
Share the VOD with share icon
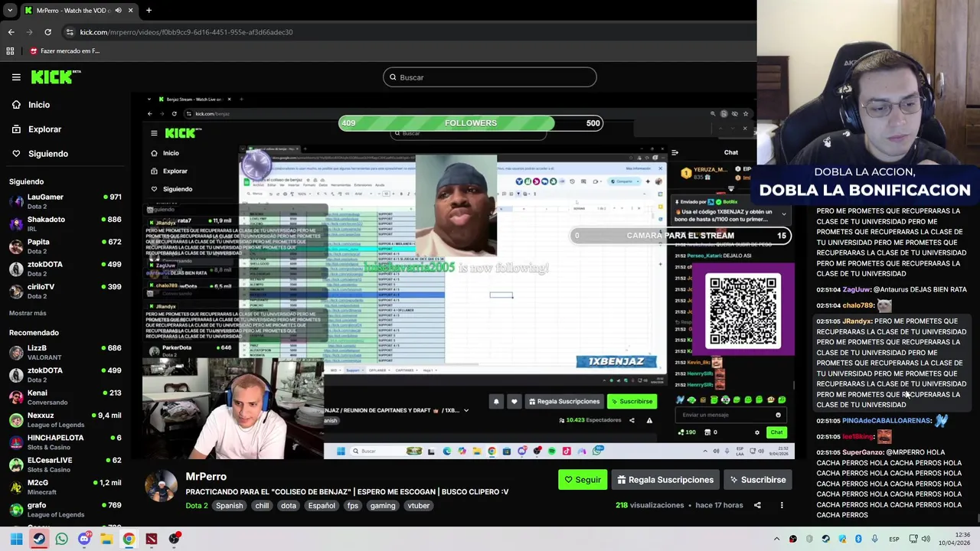(757, 505)
